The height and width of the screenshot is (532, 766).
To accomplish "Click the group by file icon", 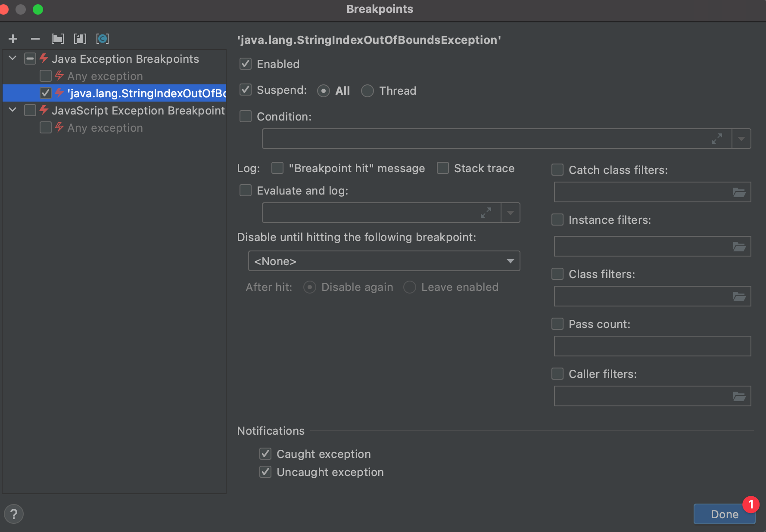I will (80, 39).
